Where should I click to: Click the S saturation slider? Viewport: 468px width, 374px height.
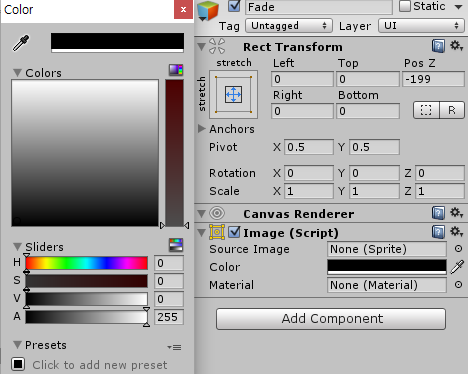(87, 281)
